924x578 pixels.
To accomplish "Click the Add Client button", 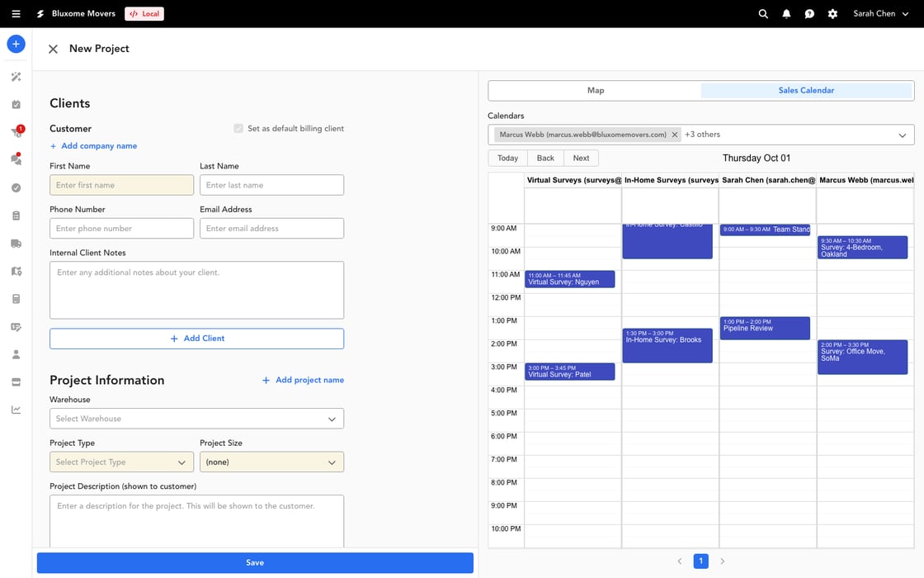I will point(197,339).
